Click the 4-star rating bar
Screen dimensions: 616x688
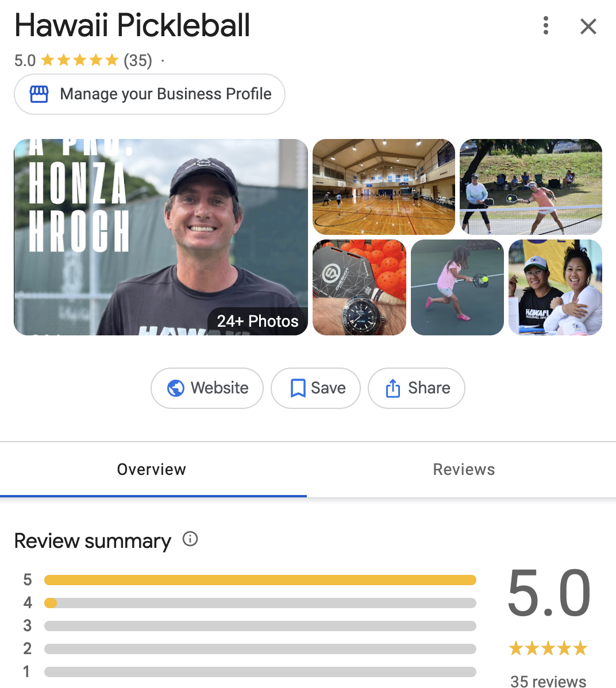pyautogui.click(x=260, y=602)
